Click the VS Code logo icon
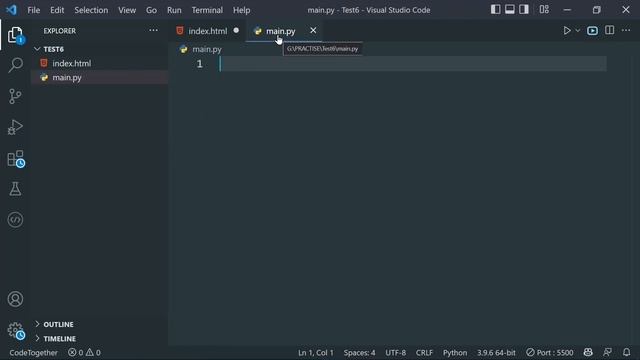 click(x=11, y=10)
